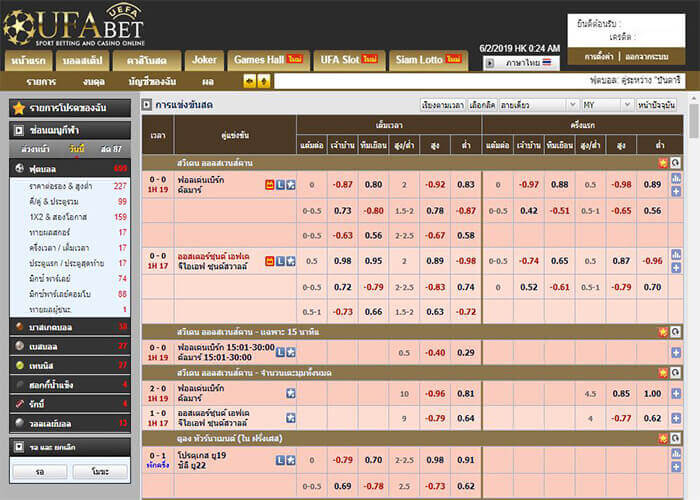Click the 0.98 home odds in the 1H 17 row
The width and height of the screenshot is (700, 500).
(342, 261)
